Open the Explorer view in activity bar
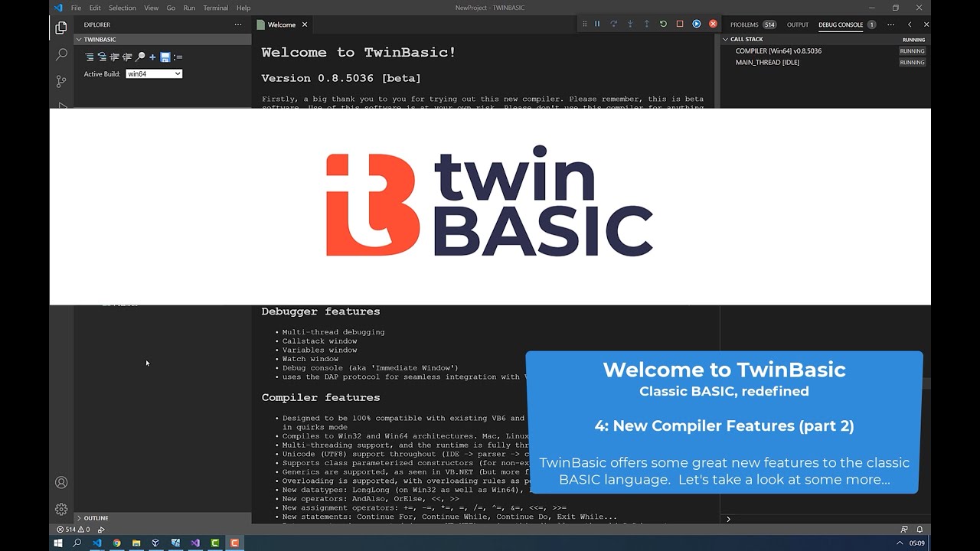The width and height of the screenshot is (980, 551). point(61,28)
